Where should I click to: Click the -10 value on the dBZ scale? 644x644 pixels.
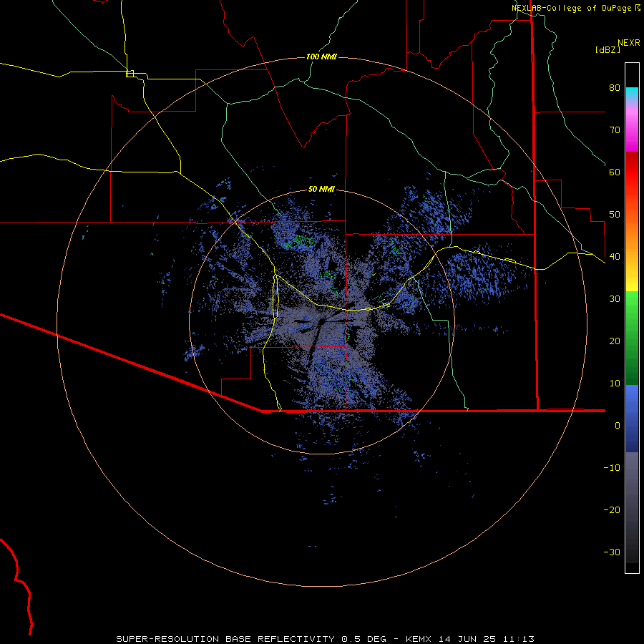pyautogui.click(x=612, y=468)
